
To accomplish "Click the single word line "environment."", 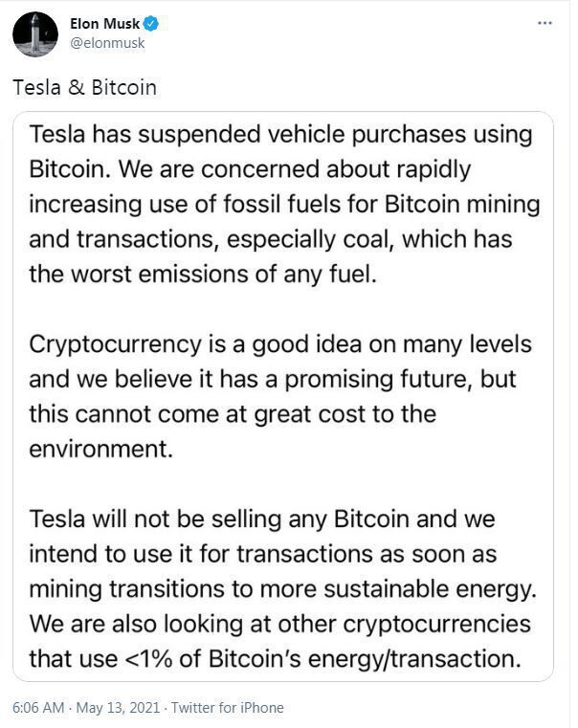I will 100,449.
